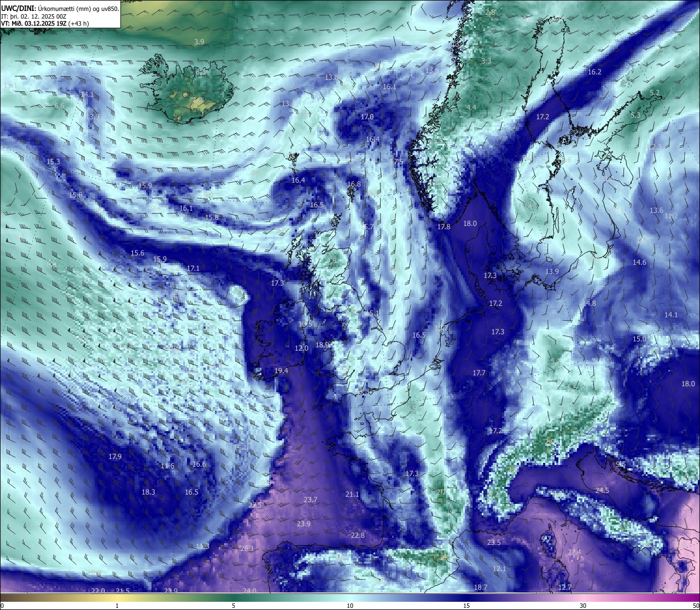The width and height of the screenshot is (700, 610).
Task: Click the 12.0 value label
Action: tap(301, 348)
